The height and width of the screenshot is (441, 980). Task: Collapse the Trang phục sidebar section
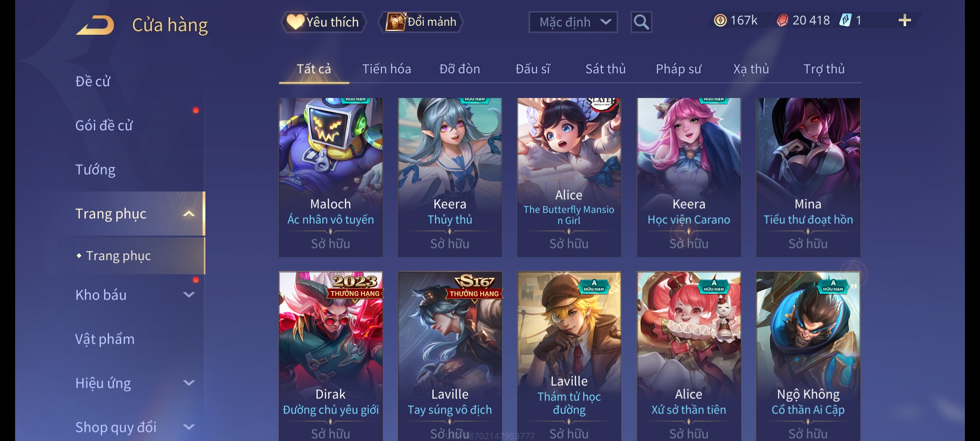tap(189, 214)
